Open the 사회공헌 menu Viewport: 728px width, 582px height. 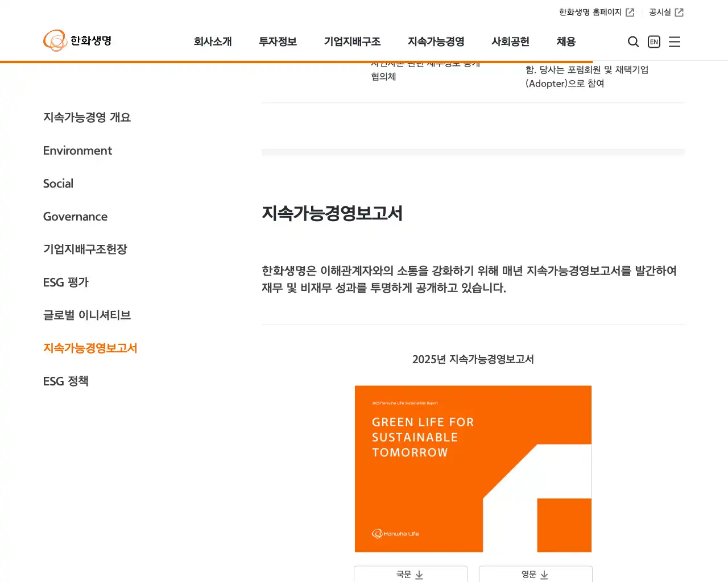click(x=510, y=41)
